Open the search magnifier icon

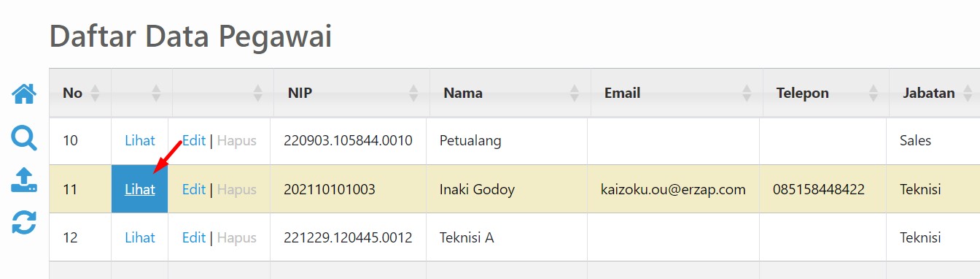[x=24, y=137]
